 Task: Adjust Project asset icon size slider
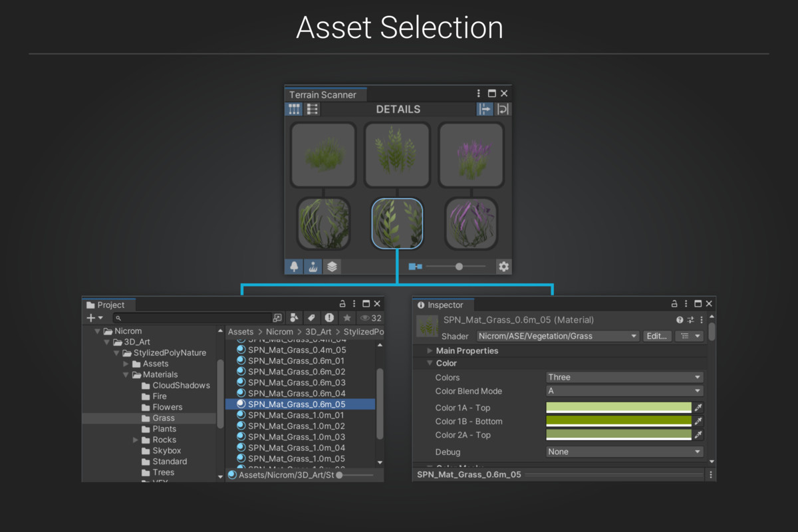coord(355,475)
